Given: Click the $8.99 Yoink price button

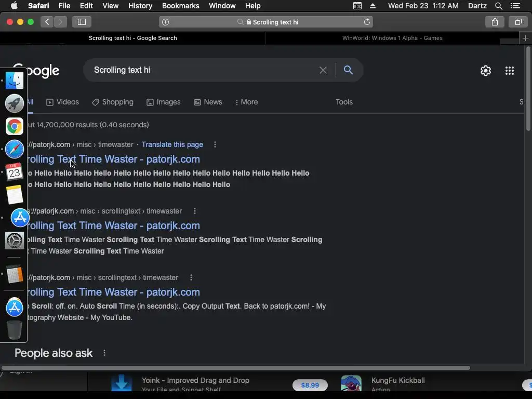Looking at the screenshot, I should (310, 385).
